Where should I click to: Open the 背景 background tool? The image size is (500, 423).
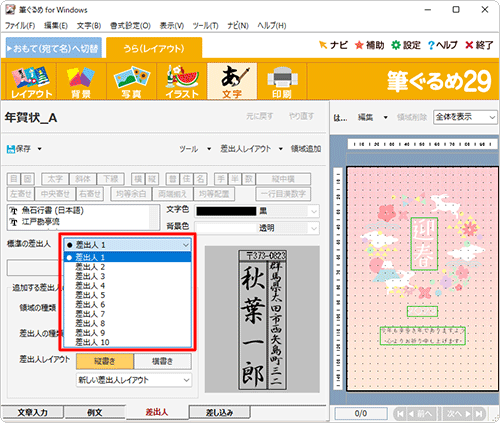point(81,81)
